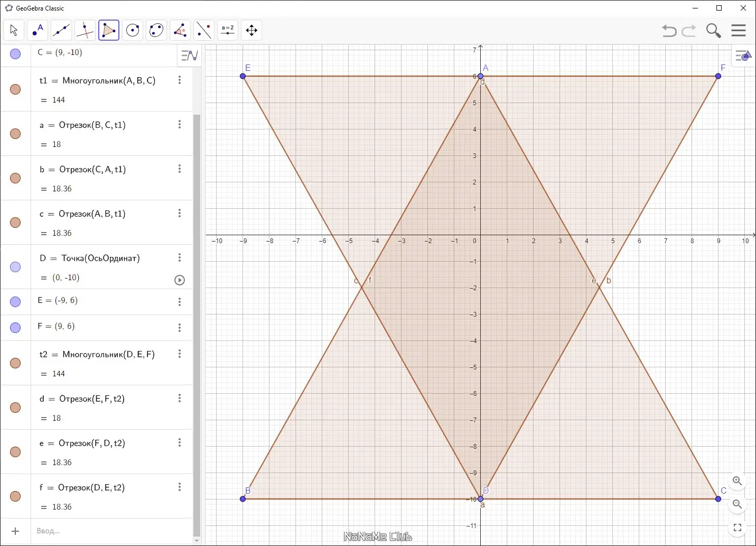This screenshot has width=756, height=546.
Task: Click point F in the graphics view
Action: pyautogui.click(x=718, y=76)
